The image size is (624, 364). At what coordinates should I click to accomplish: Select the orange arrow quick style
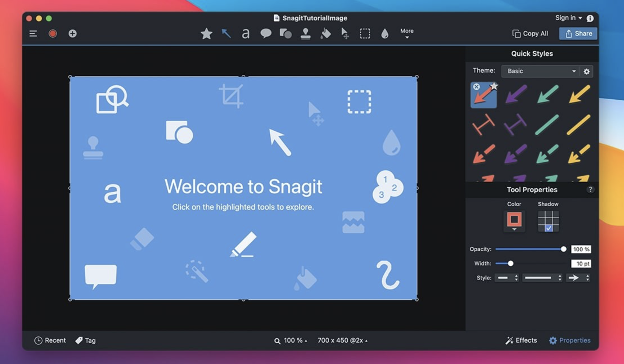click(x=484, y=95)
